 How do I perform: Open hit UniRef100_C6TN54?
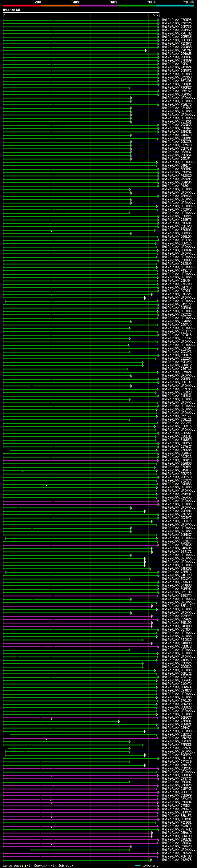(x=177, y=629)
